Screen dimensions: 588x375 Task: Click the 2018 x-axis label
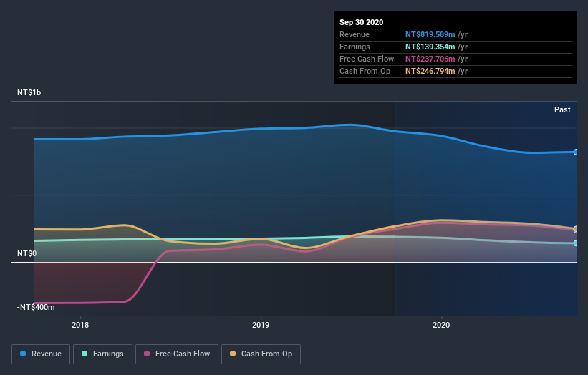(x=80, y=325)
